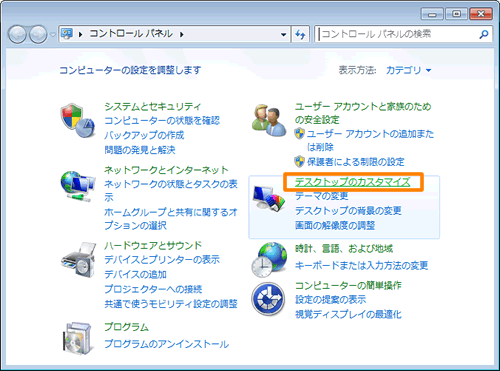Image resolution: width=500 pixels, height=371 pixels.
Task: Open the カテゴリ view-by dropdown
Action: pyautogui.click(x=408, y=70)
